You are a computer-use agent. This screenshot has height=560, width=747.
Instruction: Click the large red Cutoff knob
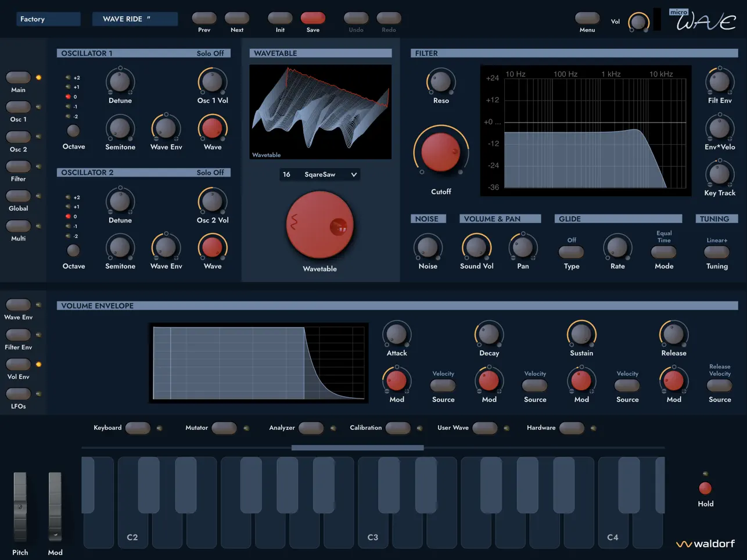(441, 152)
